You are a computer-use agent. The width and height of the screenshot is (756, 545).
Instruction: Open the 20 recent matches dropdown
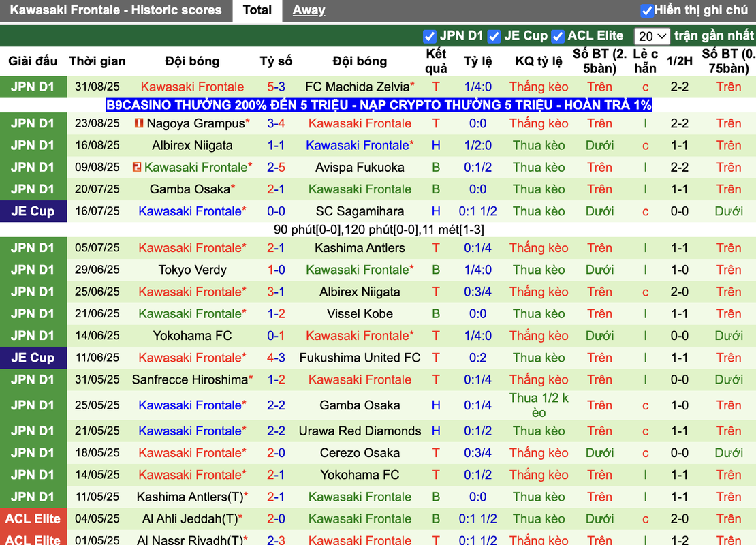point(651,36)
